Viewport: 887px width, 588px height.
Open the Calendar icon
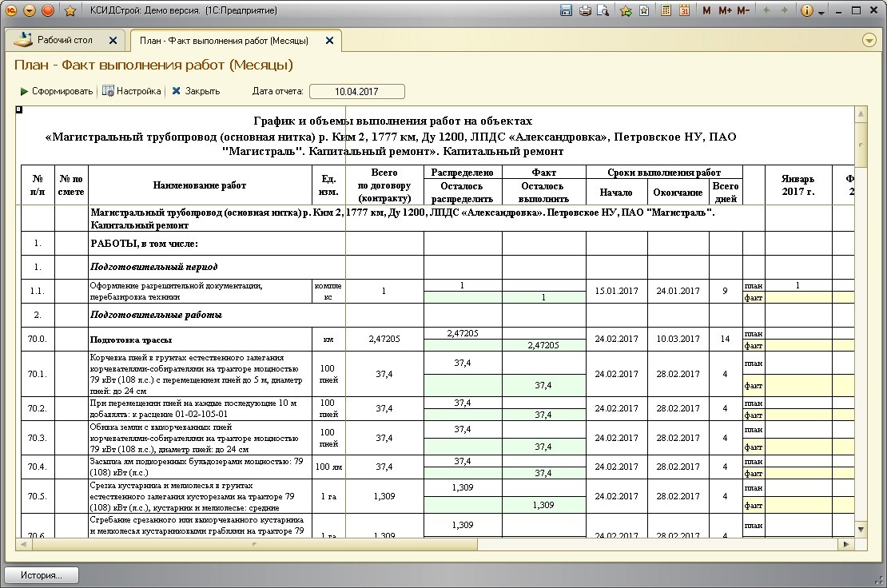685,10
